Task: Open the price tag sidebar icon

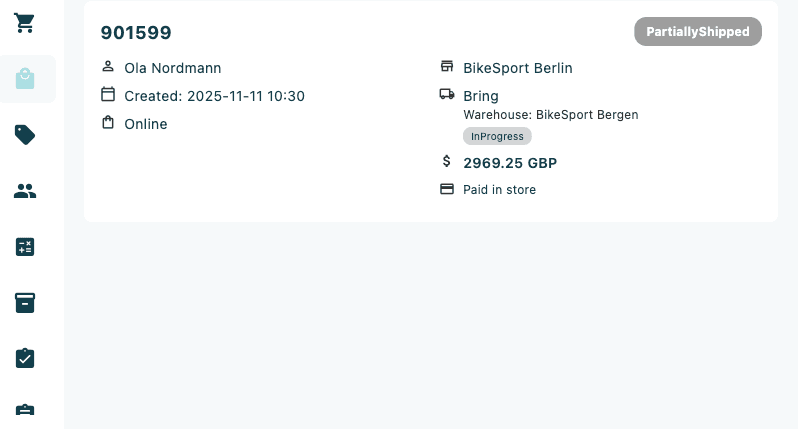Action: (25, 135)
